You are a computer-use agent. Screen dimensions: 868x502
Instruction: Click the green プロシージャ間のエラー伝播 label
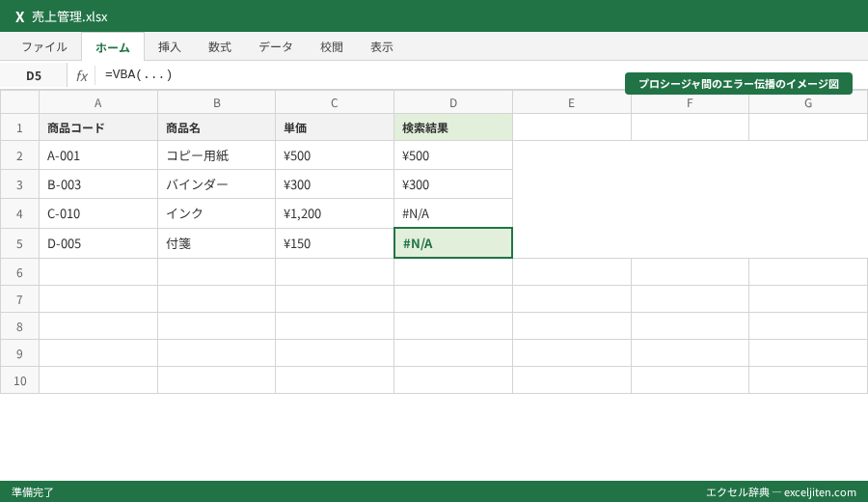(x=739, y=84)
